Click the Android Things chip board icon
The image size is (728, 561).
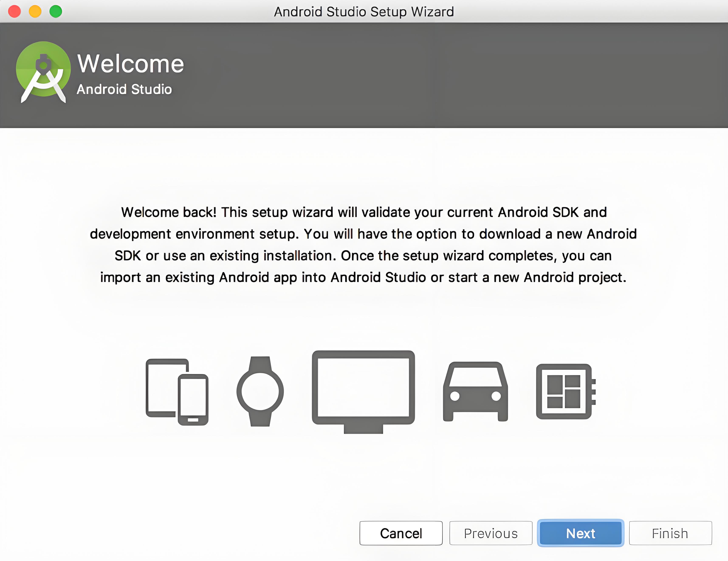pos(566,391)
